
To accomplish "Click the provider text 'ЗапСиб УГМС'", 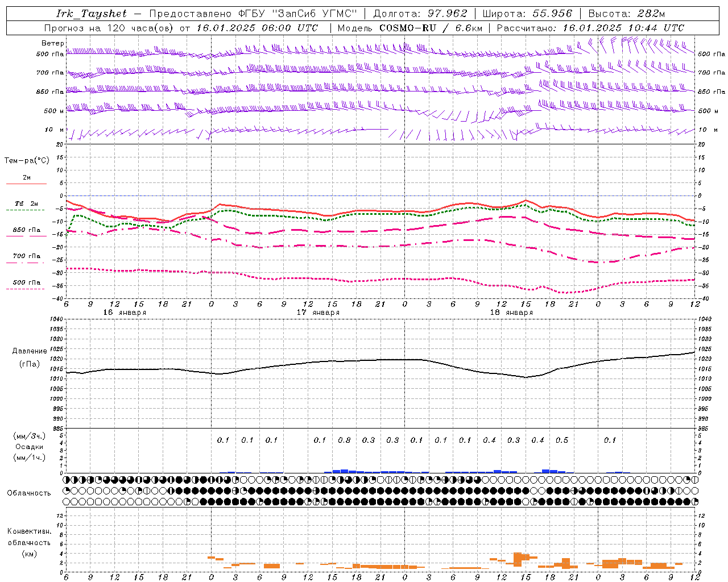I will tap(315, 14).
